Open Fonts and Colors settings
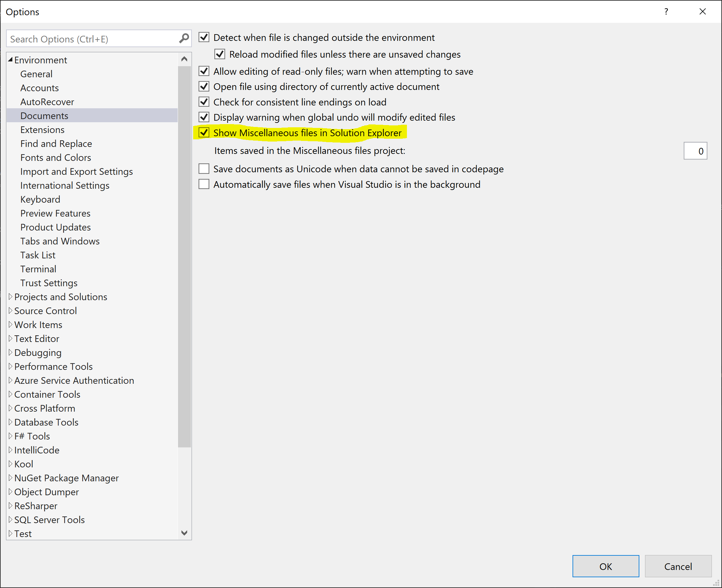 pyautogui.click(x=55, y=157)
